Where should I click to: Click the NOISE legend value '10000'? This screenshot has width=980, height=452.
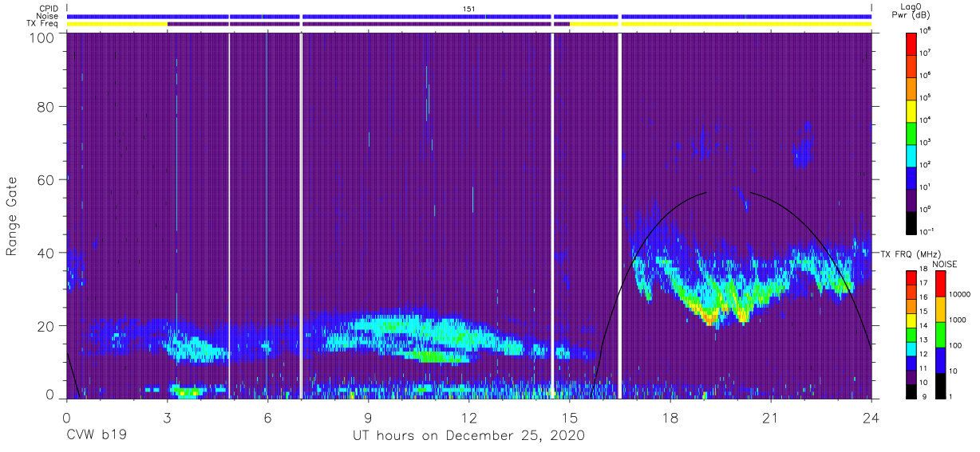tap(959, 294)
